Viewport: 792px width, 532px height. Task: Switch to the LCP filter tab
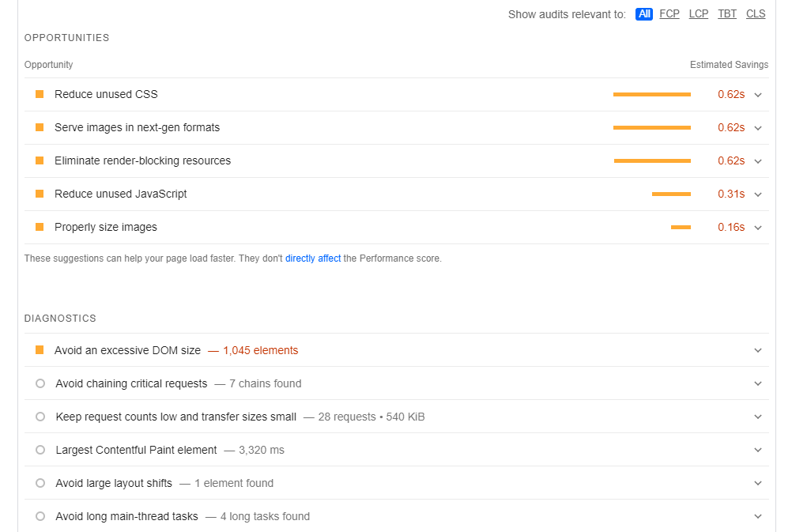[698, 13]
